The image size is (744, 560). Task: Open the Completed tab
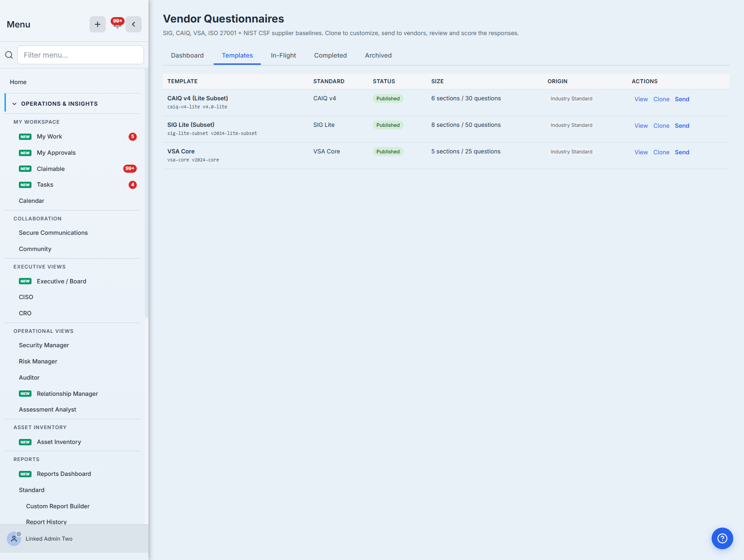point(330,55)
